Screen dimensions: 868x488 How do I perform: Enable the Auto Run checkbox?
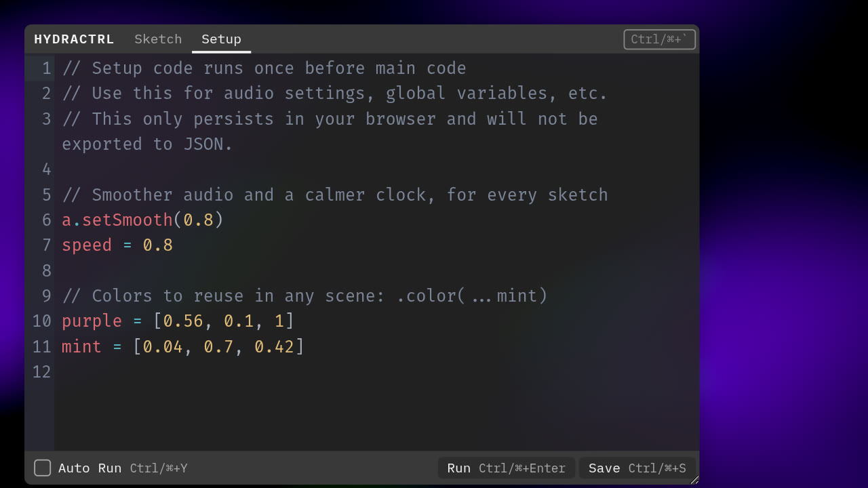click(x=43, y=468)
